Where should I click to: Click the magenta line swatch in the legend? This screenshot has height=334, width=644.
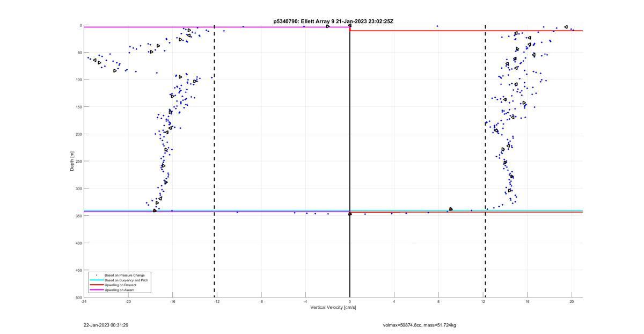point(96,290)
